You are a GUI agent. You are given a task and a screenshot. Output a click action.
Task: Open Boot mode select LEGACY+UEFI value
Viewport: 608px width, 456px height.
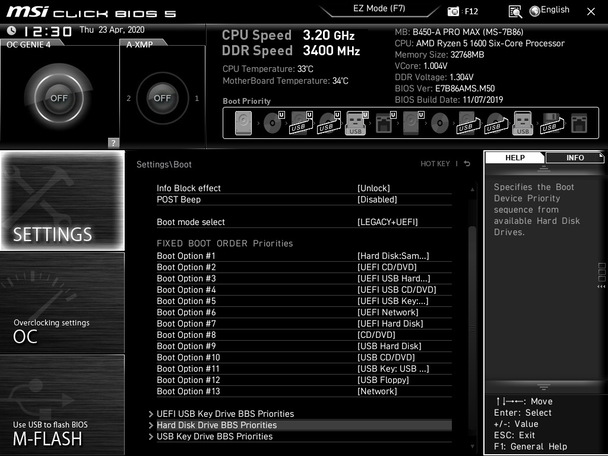389,222
